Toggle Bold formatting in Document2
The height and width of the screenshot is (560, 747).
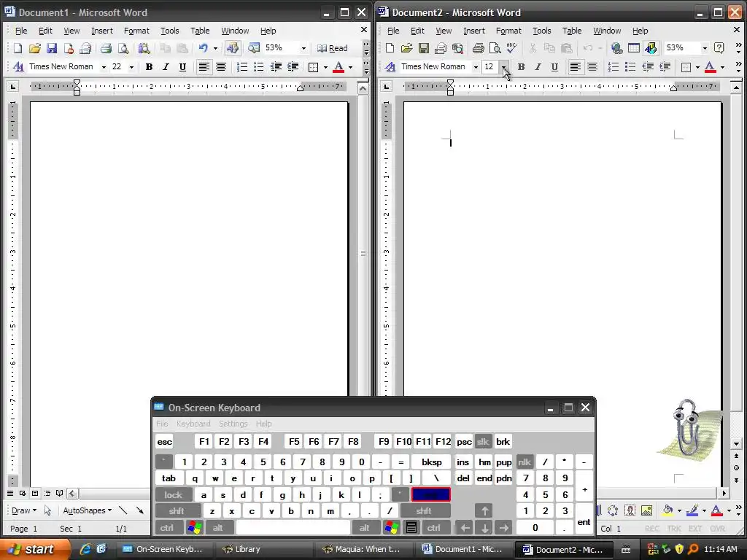click(521, 66)
